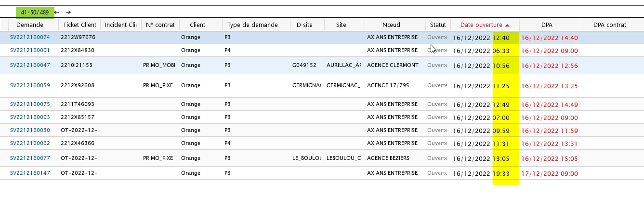Screen dimensions: 644x197
Task: Open request SV2212160059
Action: coord(30,86)
